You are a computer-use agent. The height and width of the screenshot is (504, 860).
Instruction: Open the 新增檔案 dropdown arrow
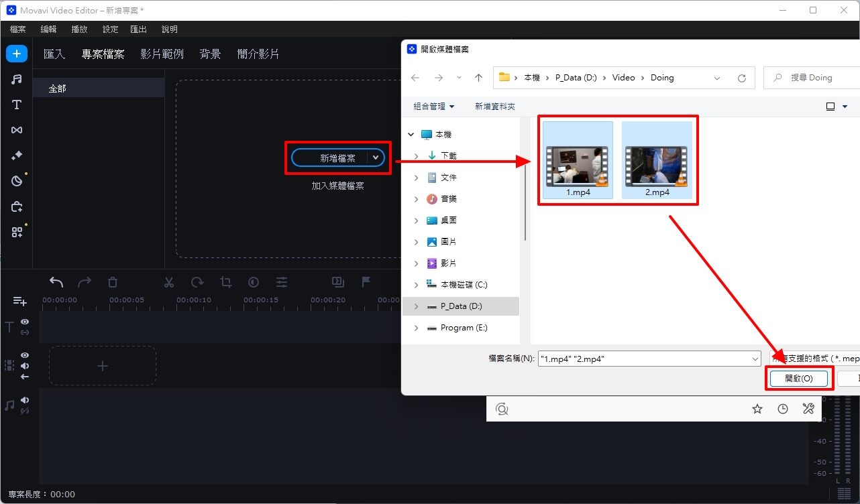click(x=376, y=158)
